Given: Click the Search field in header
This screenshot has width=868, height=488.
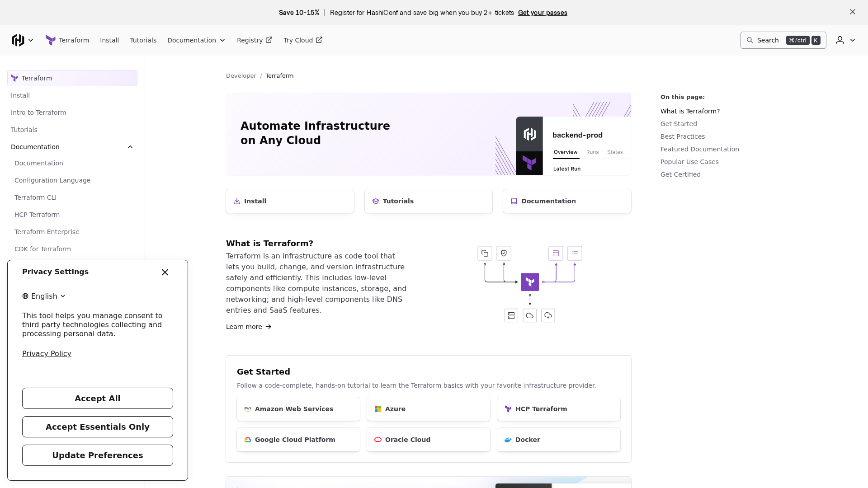Looking at the screenshot, I should (783, 40).
